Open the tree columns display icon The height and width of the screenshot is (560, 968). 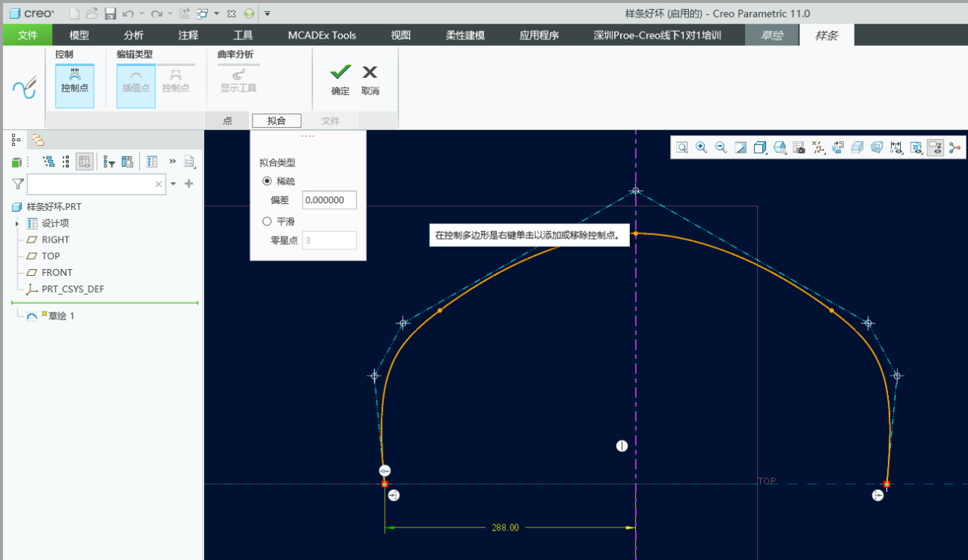point(127,162)
